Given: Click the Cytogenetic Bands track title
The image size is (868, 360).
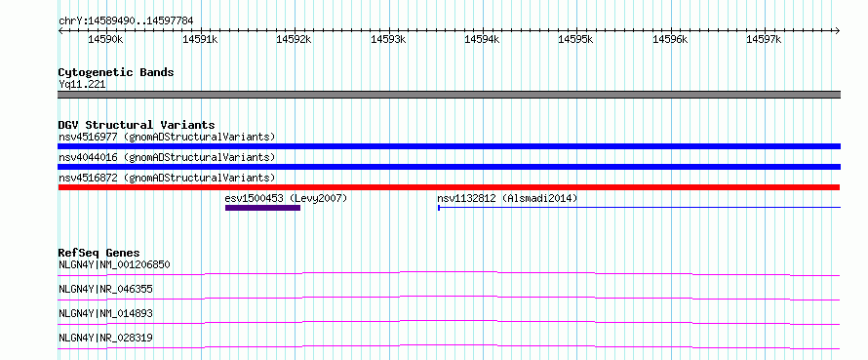Looking at the screenshot, I should 116,72.
